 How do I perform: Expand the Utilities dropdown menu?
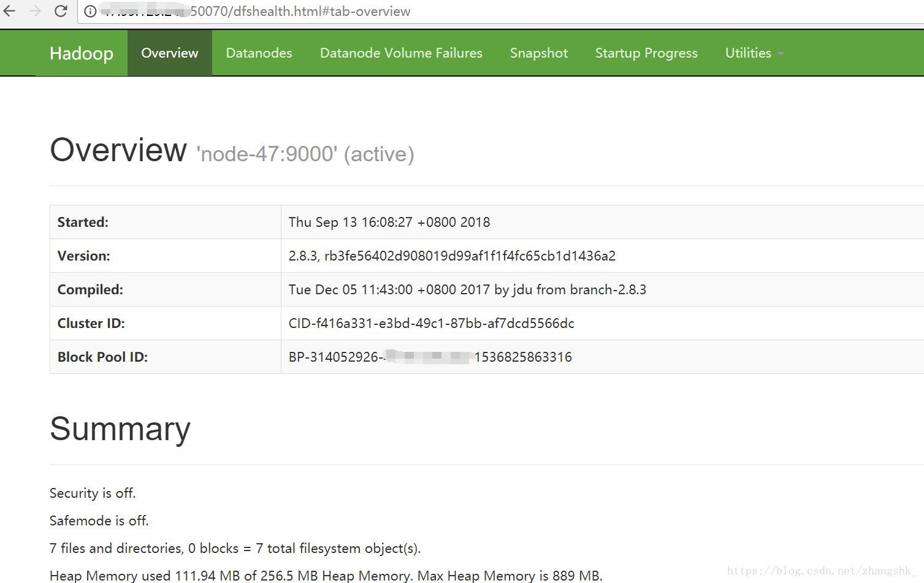click(754, 53)
